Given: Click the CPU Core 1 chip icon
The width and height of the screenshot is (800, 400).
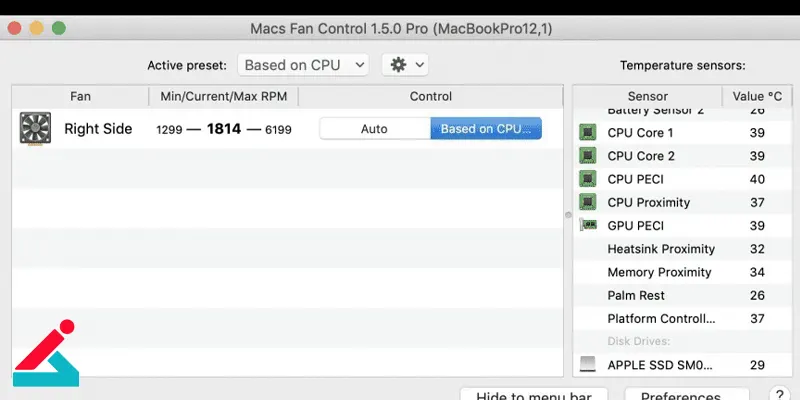Looking at the screenshot, I should coord(588,133).
